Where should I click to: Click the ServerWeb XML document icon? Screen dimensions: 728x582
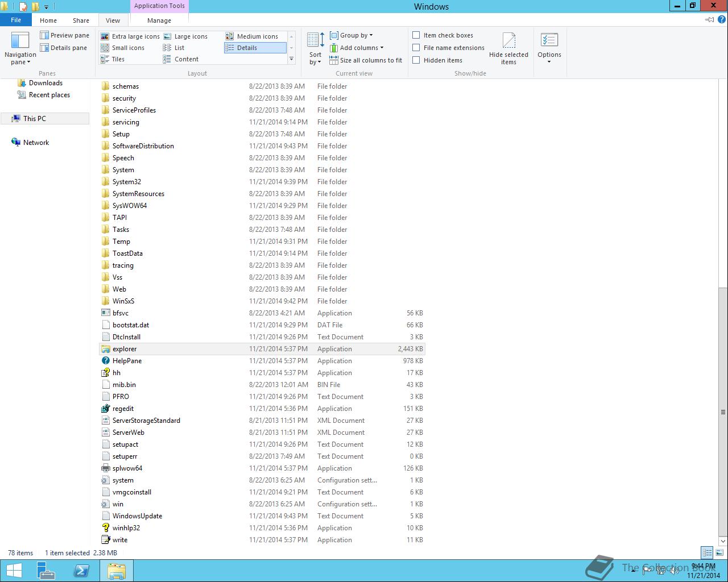coord(105,433)
